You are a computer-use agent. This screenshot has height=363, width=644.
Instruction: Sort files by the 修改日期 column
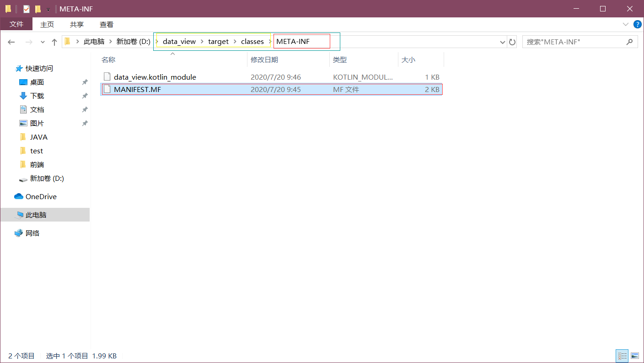[x=264, y=60]
